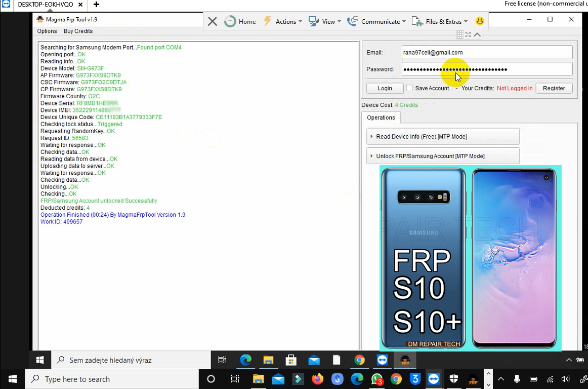Open Chrome on local taskbar
588x389 pixels.
(396, 379)
